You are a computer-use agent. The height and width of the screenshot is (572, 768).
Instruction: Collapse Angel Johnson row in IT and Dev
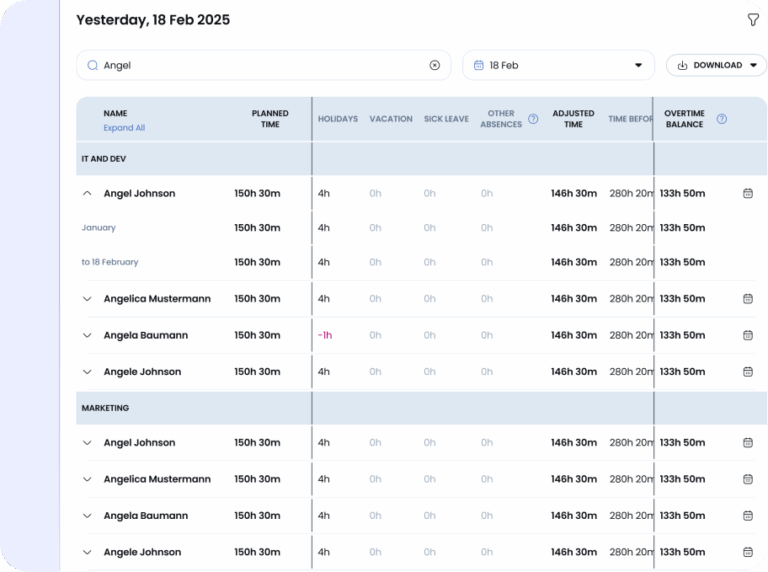[87, 193]
